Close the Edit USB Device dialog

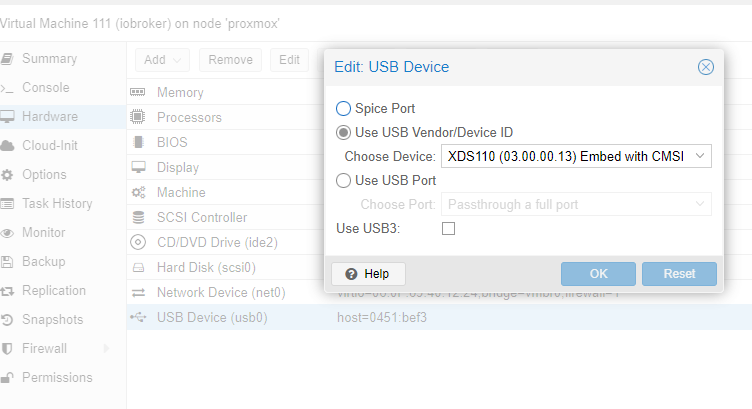(x=705, y=67)
